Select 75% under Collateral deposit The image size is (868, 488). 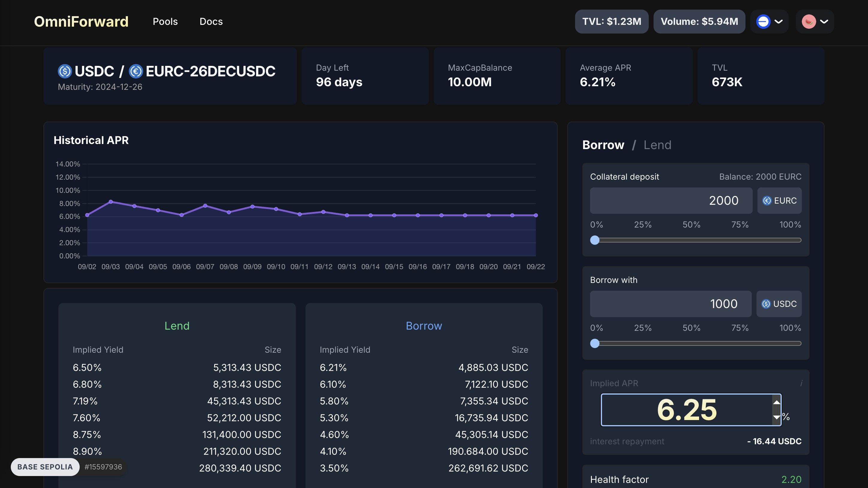coord(740,225)
